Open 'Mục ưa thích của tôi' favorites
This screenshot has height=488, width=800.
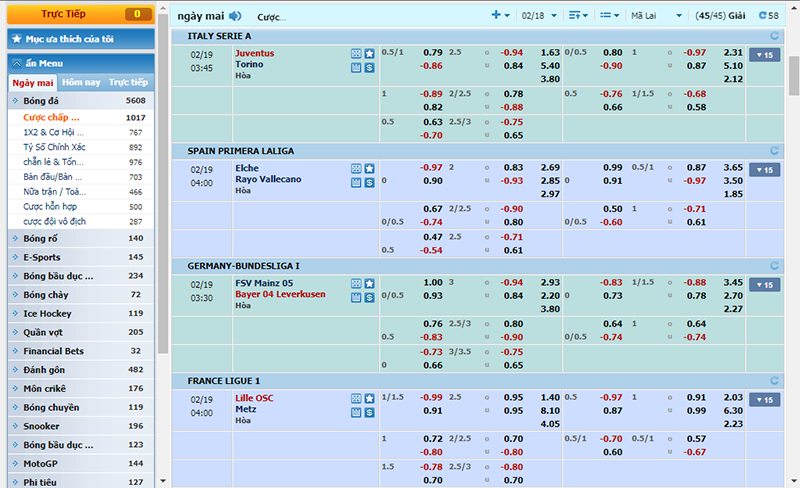pyautogui.click(x=80, y=38)
